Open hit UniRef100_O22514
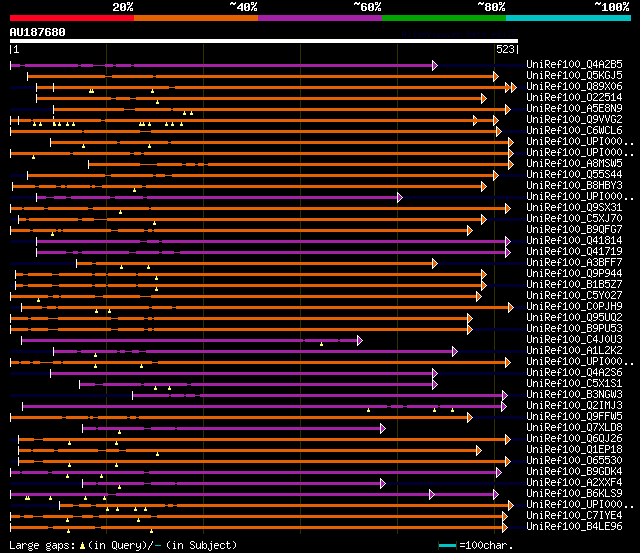The width and height of the screenshot is (640, 553). (574, 97)
